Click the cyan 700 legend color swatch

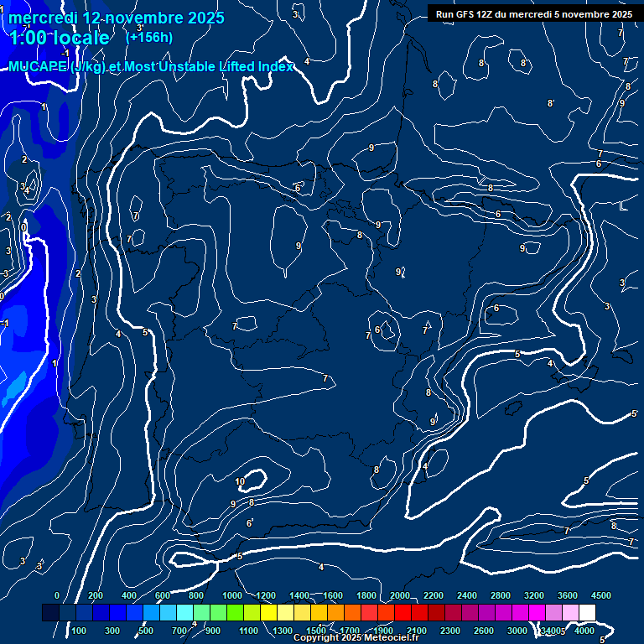184,613
